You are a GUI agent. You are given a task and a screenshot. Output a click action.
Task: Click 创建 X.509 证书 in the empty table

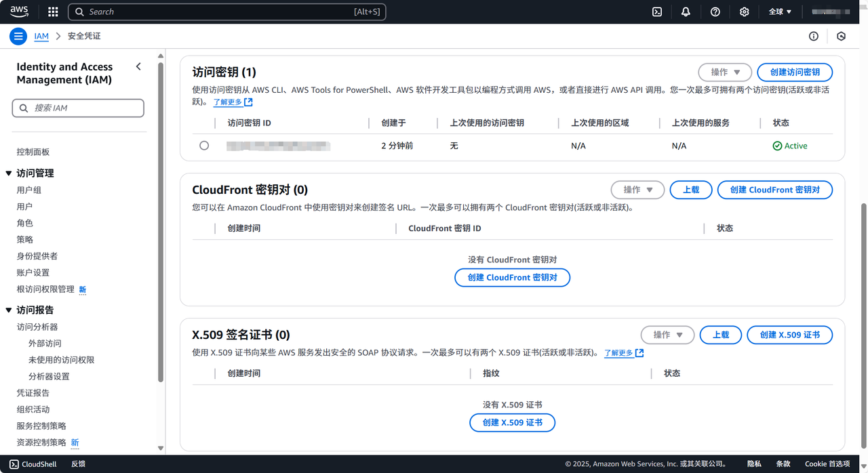pos(512,422)
